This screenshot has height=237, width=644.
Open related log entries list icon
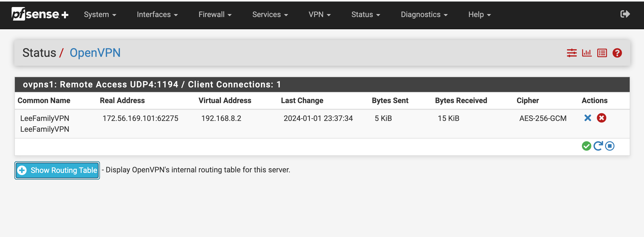[x=602, y=53]
